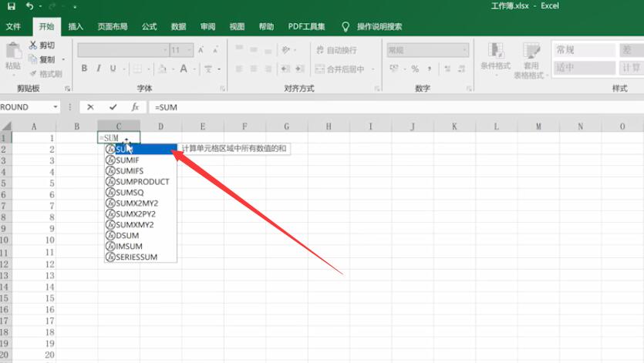The height and width of the screenshot is (363, 644).
Task: Select SERIESSUM from autocomplete list
Action: pos(141,257)
